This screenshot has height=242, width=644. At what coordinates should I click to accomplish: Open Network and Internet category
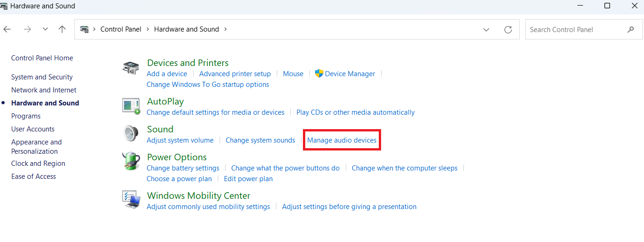[x=44, y=90]
